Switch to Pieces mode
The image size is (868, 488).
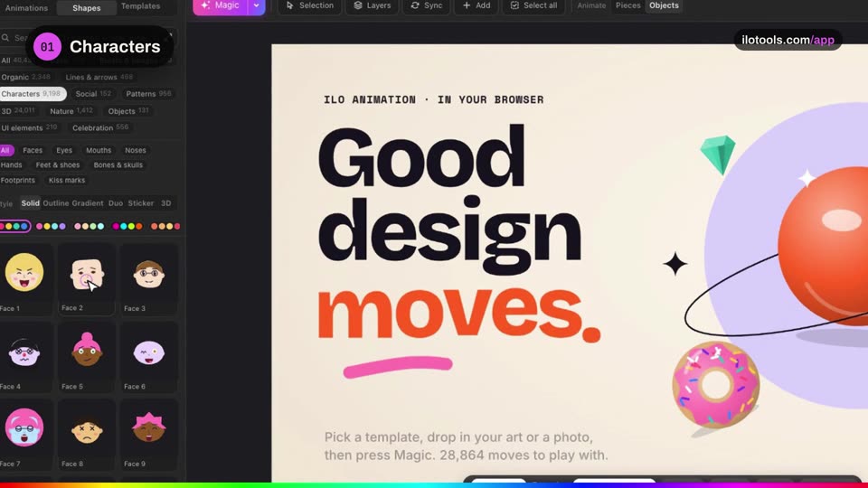click(x=627, y=5)
